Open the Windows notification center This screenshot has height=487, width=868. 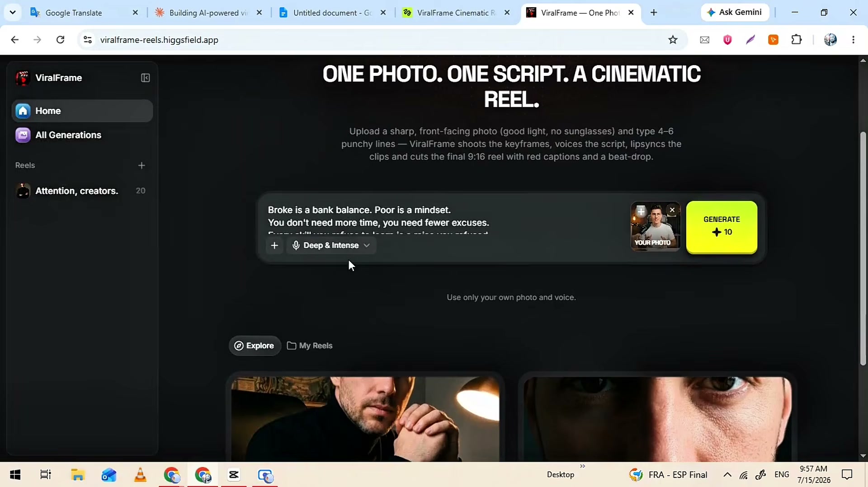click(847, 475)
